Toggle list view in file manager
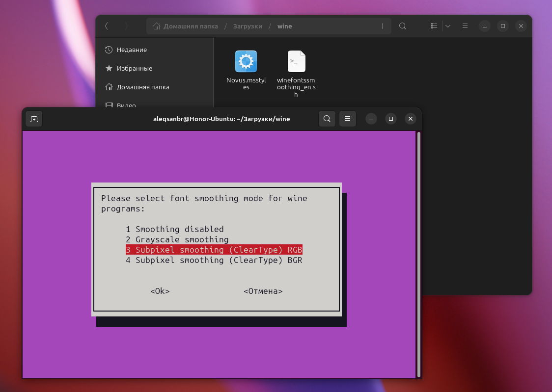This screenshot has width=552, height=392. pos(434,26)
